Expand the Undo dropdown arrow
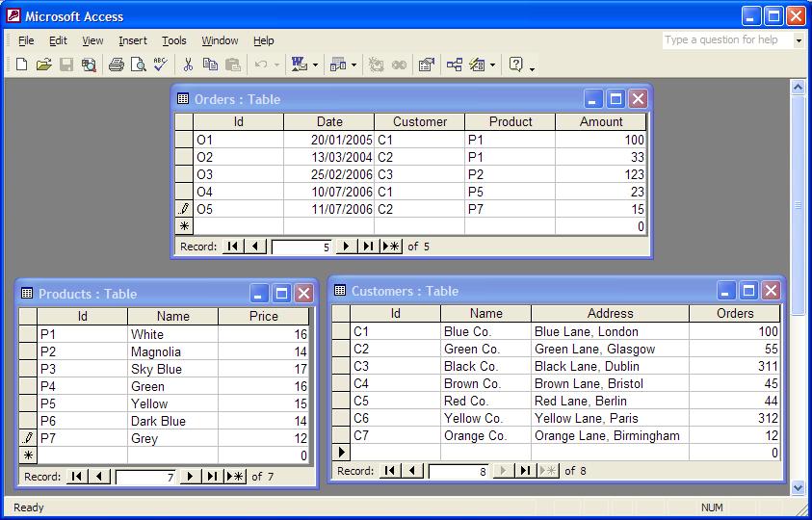Screen dimensions: 812x520 [276, 65]
